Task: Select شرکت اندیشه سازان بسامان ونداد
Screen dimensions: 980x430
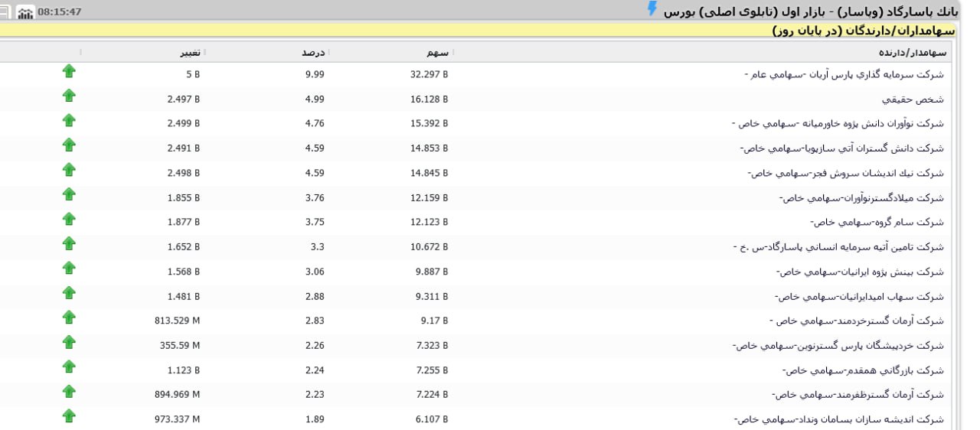Action: click(x=839, y=419)
